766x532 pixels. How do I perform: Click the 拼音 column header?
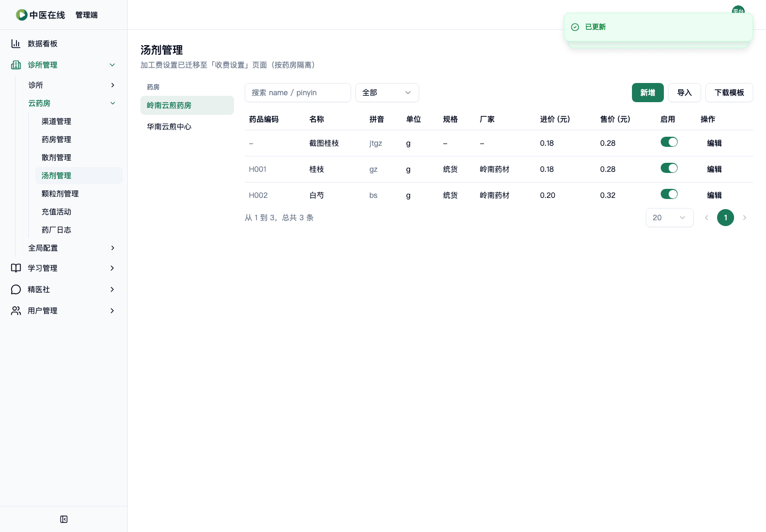click(x=377, y=119)
